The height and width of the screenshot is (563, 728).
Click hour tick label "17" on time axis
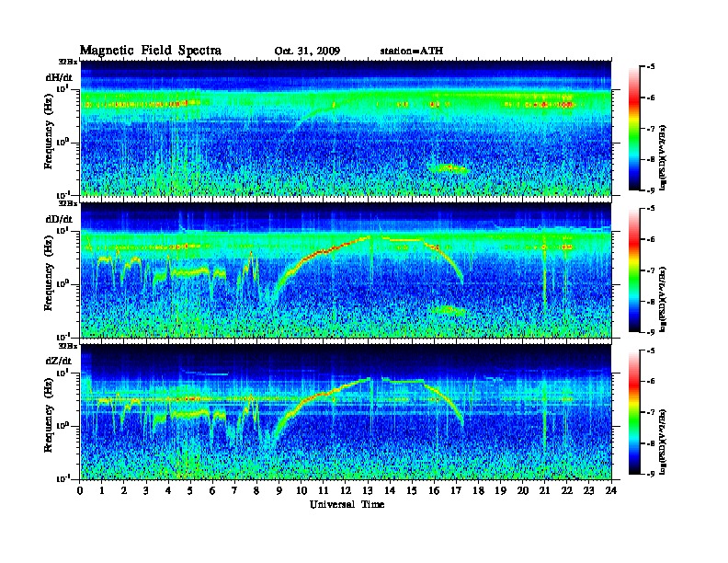tap(456, 491)
